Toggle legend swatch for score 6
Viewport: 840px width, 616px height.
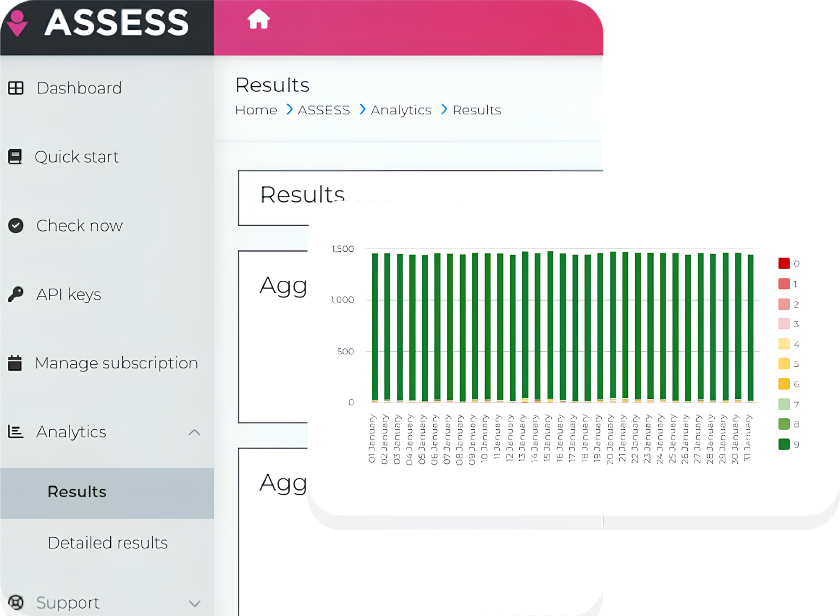point(784,384)
